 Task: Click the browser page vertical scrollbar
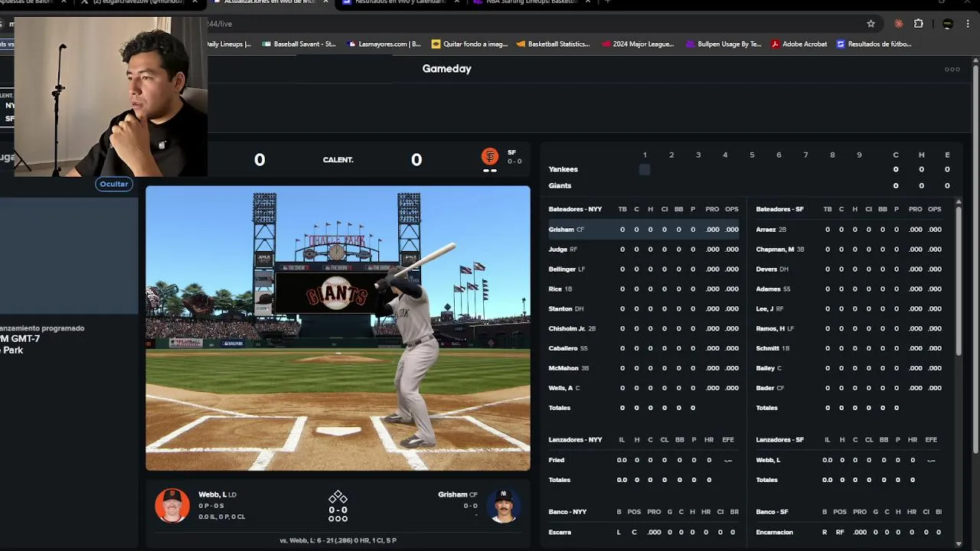975,260
